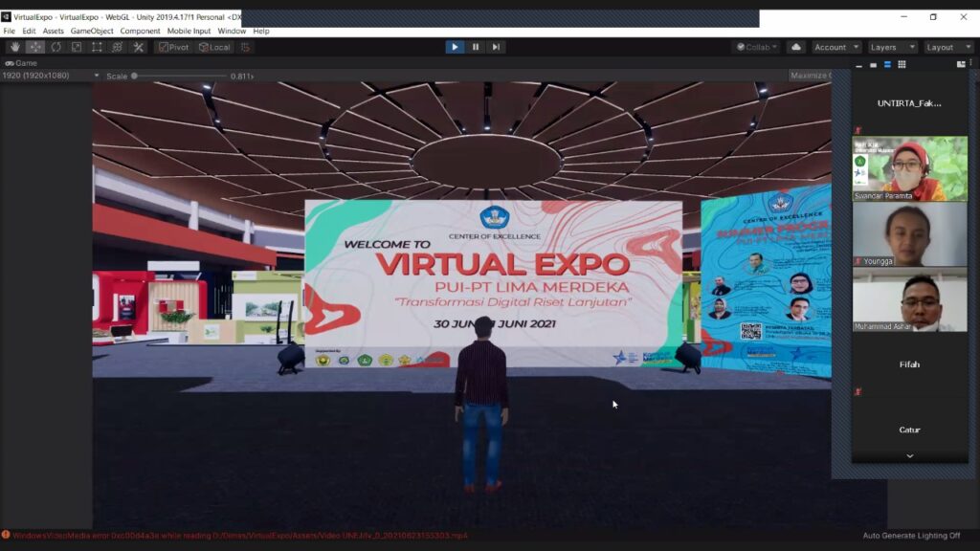Open the Window menu

click(x=232, y=31)
